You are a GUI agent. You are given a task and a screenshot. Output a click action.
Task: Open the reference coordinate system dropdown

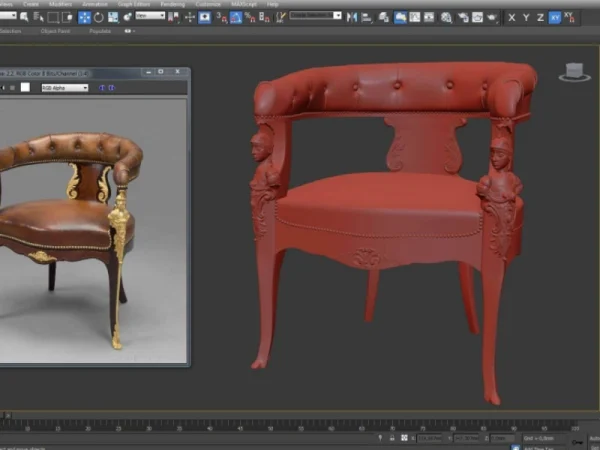150,16
